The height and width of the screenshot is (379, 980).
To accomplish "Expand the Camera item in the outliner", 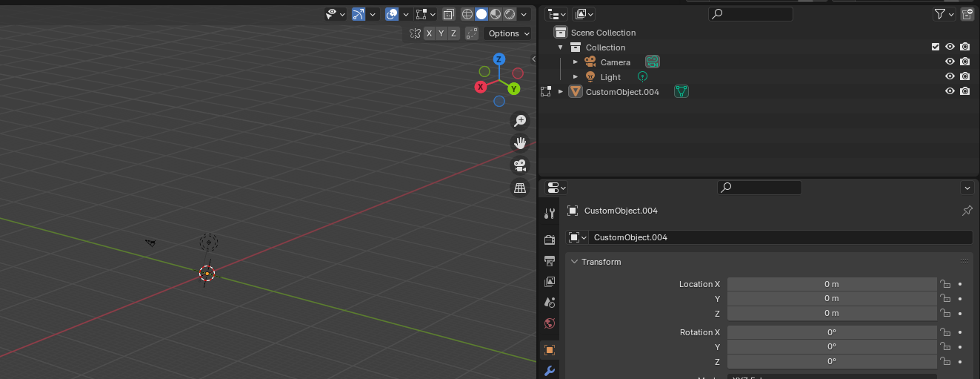I will (576, 62).
